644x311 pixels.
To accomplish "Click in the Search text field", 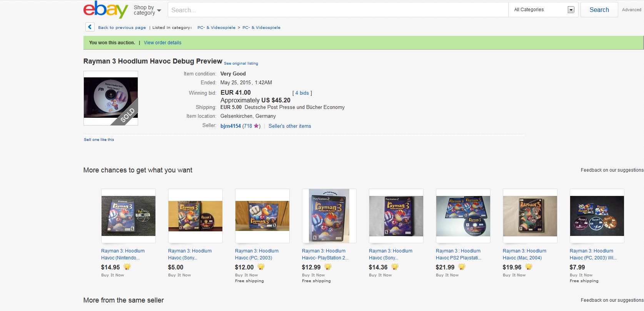I will [338, 10].
